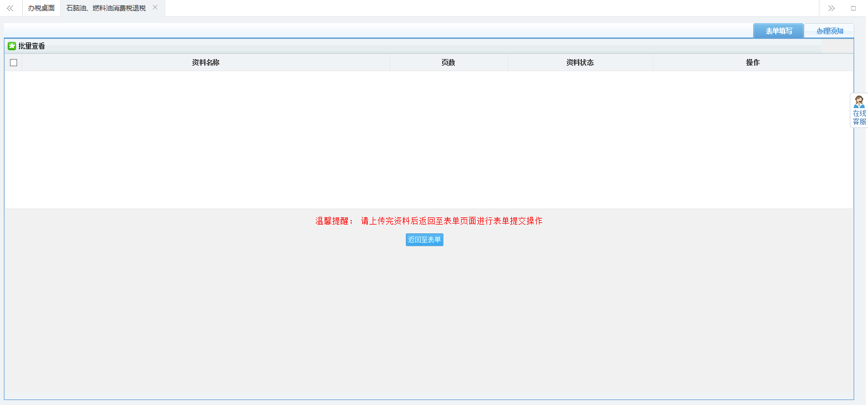The width and height of the screenshot is (868, 405).
Task: Click the square window icon top right
Action: tap(853, 8)
